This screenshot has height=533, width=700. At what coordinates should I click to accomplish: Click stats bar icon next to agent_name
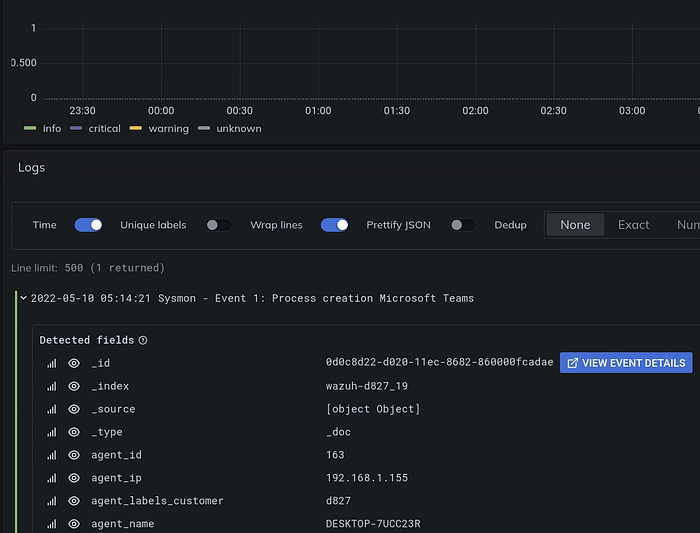coord(52,524)
